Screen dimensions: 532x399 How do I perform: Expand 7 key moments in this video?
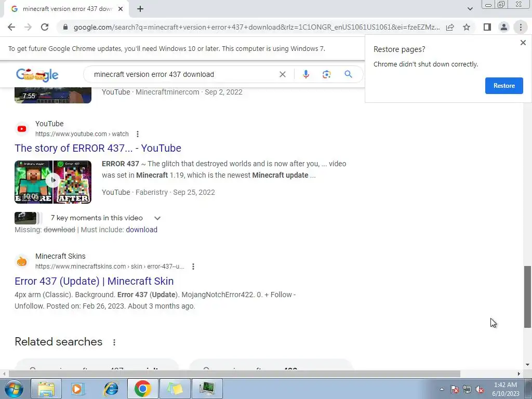click(157, 218)
